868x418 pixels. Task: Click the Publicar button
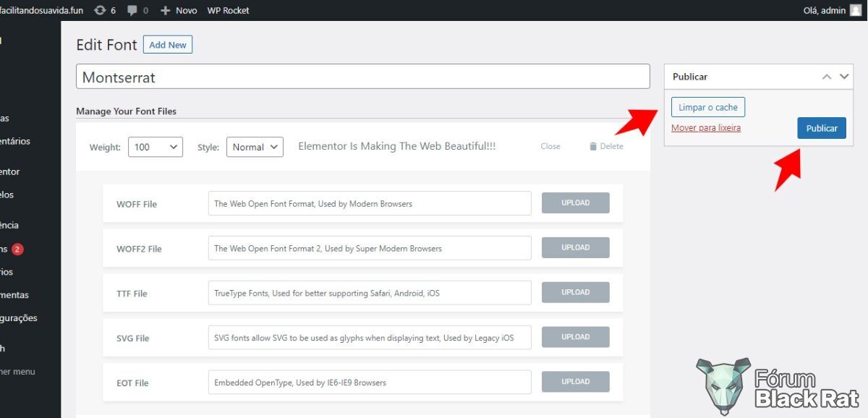(822, 128)
